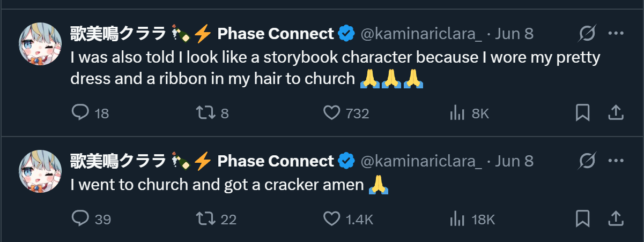Bookmark the cracker amen tweet

click(x=582, y=218)
